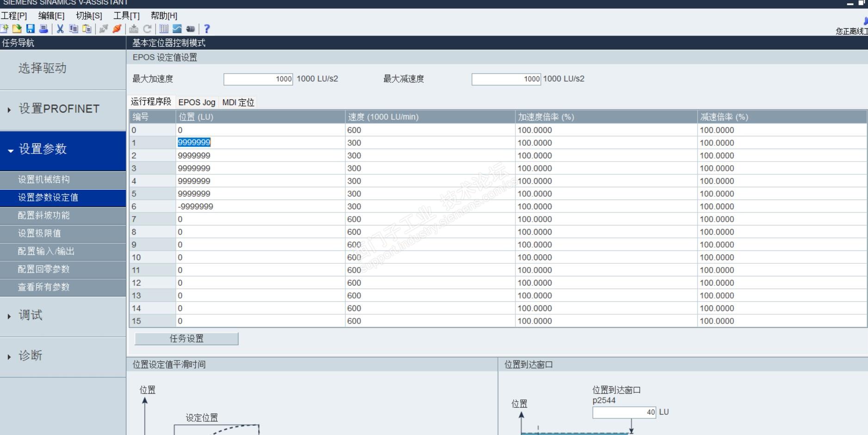Viewport: 868px width, 435px height.
Task: Select the position cell 0 in row 15
Action: [x=260, y=321]
